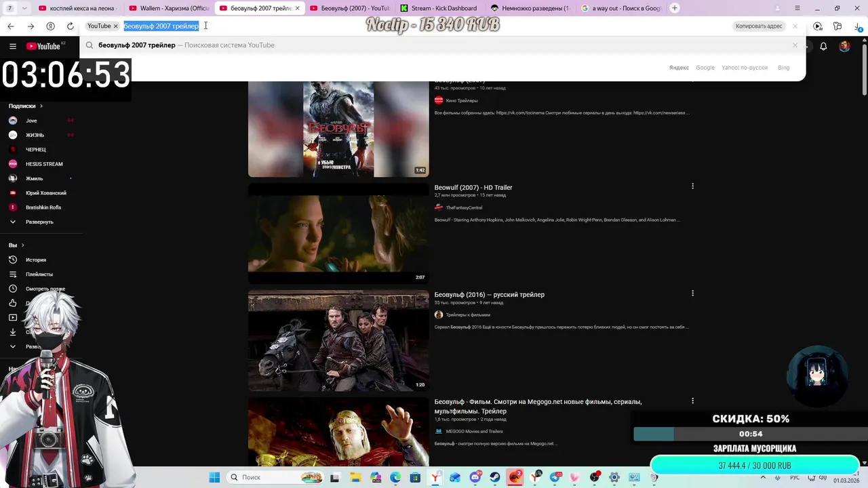
Task: Open Windows Start menu
Action: pyautogui.click(x=214, y=477)
